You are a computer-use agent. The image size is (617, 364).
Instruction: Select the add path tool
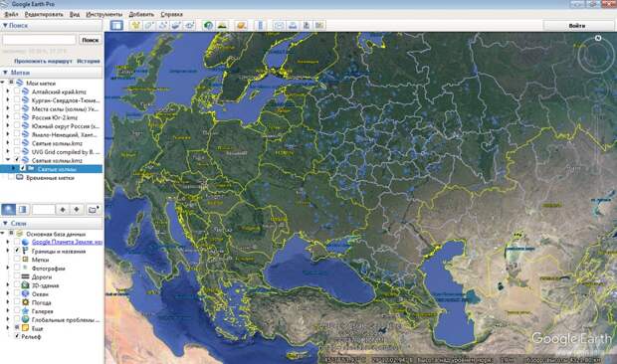tap(162, 26)
